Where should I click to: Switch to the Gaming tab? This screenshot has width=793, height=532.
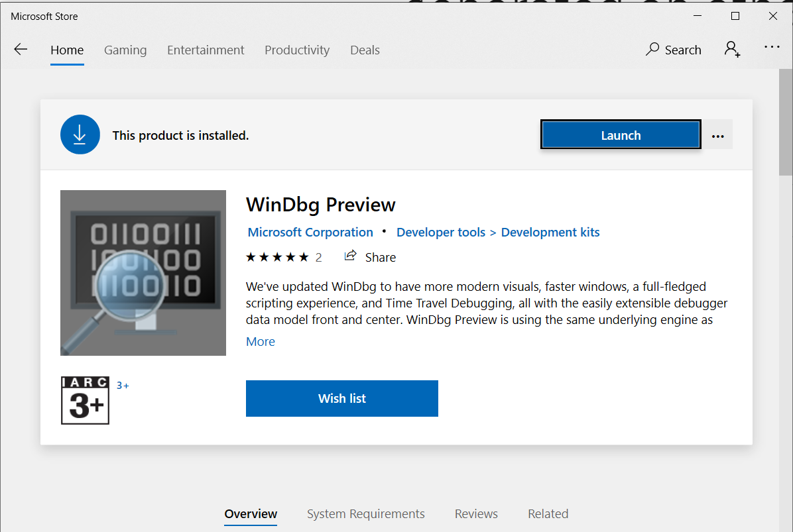pyautogui.click(x=125, y=50)
